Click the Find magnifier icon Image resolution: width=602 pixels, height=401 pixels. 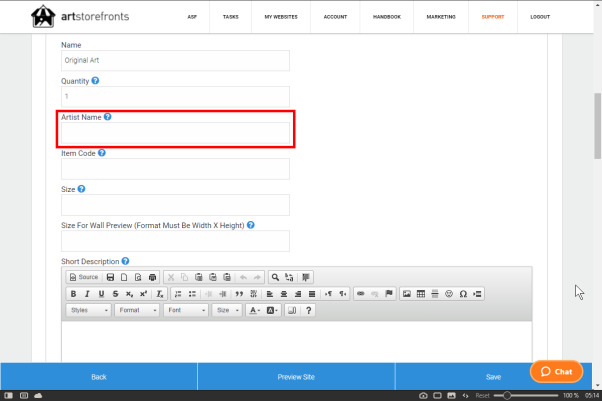click(x=275, y=276)
